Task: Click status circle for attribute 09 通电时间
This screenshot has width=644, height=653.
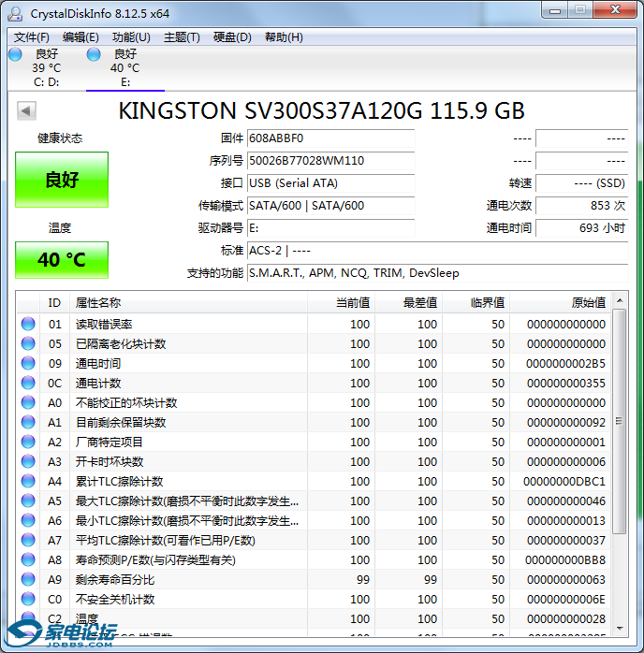Action: (x=28, y=363)
